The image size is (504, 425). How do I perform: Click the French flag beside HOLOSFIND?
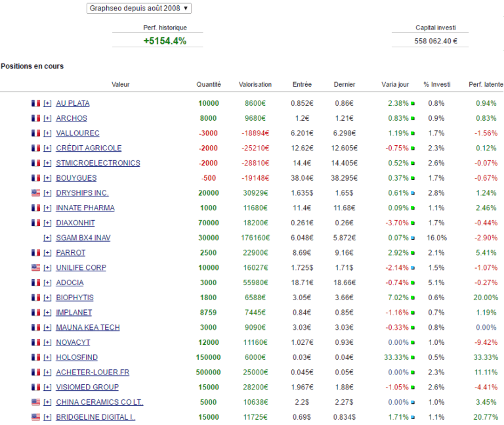coord(35,357)
